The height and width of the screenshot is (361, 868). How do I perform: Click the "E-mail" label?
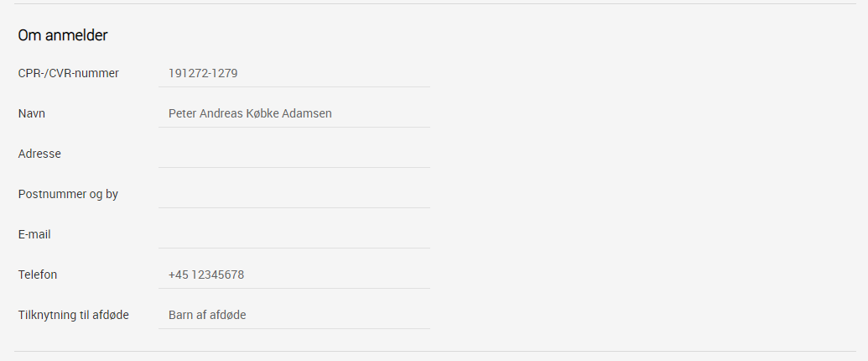point(34,234)
